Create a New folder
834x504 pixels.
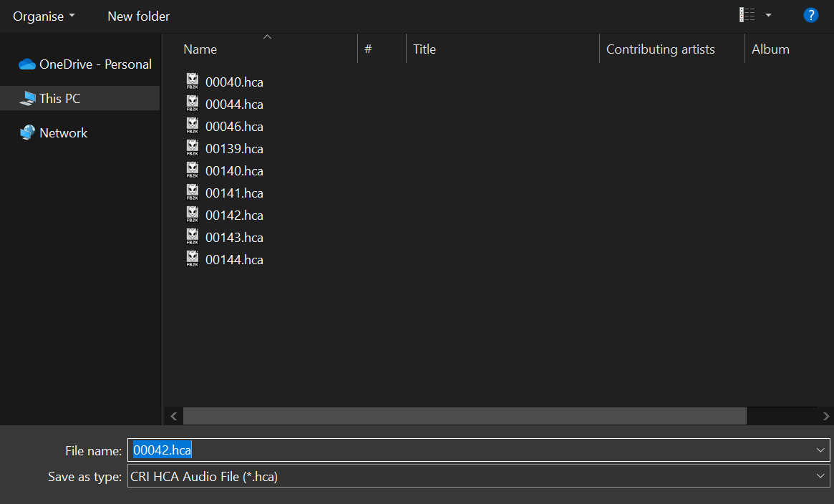click(138, 16)
